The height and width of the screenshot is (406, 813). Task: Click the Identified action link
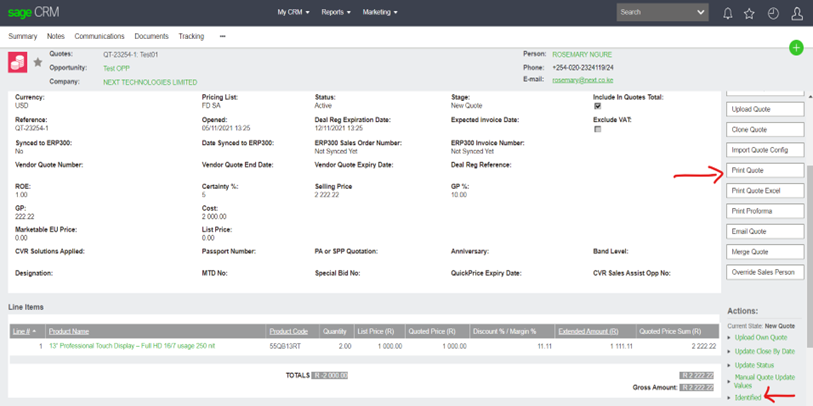click(x=748, y=398)
